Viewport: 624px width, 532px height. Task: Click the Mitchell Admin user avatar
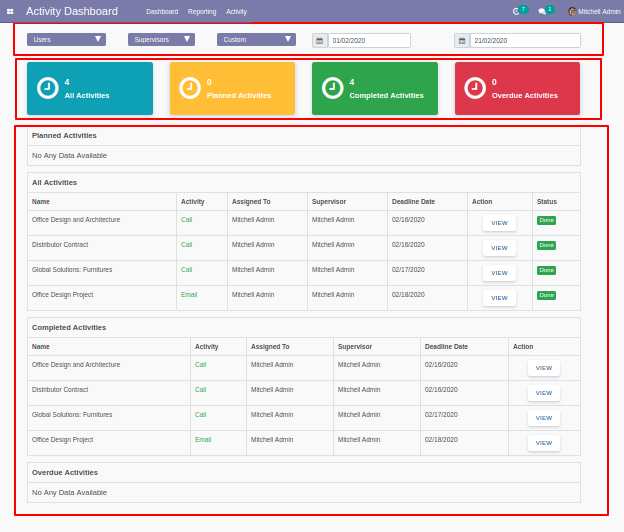(572, 12)
